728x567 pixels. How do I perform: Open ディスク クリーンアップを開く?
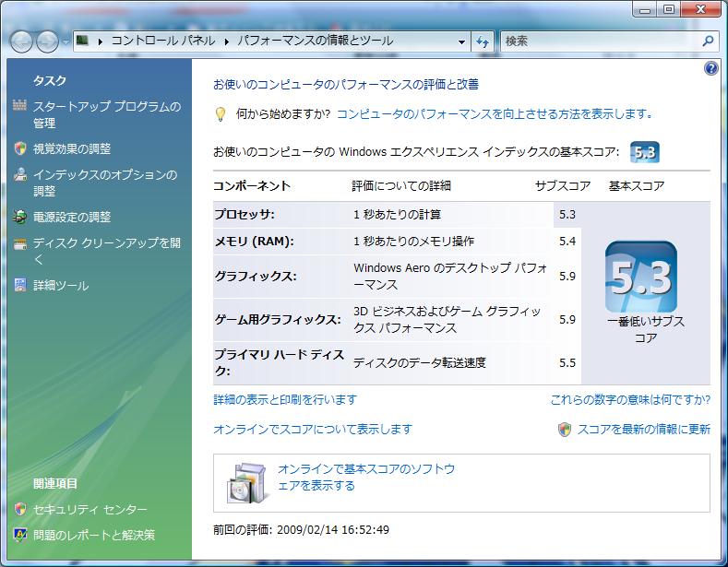(107, 252)
